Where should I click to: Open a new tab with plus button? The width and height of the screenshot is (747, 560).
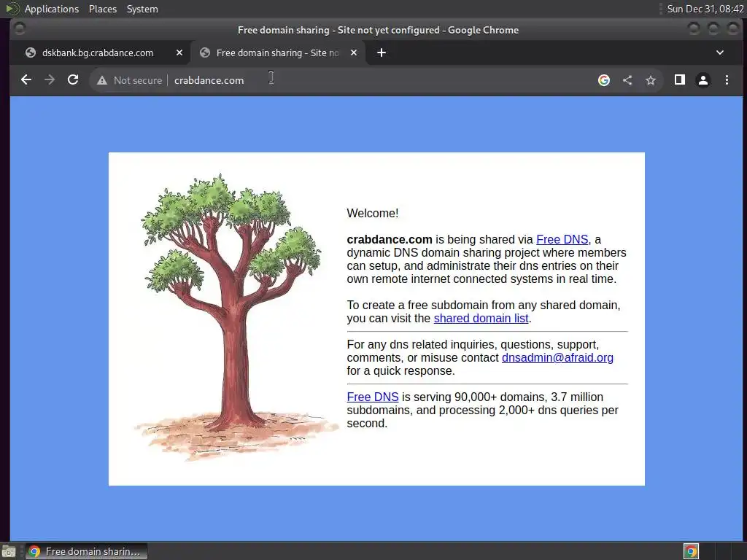click(382, 52)
